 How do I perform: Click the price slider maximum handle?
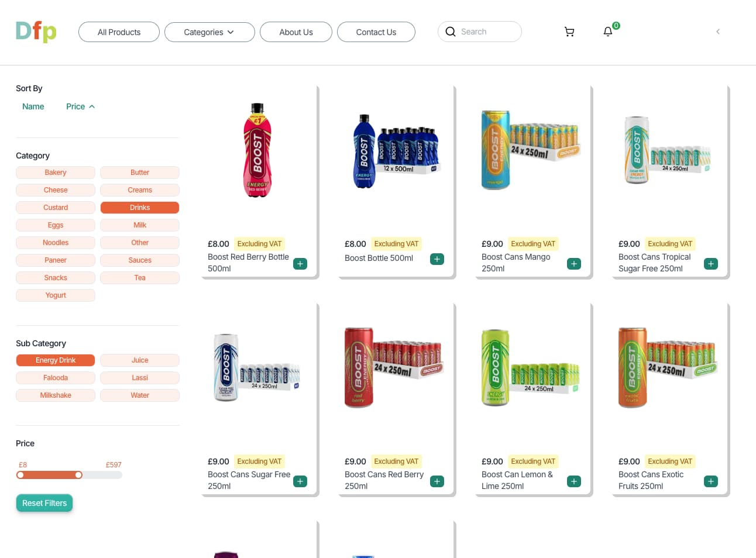pyautogui.click(x=78, y=475)
